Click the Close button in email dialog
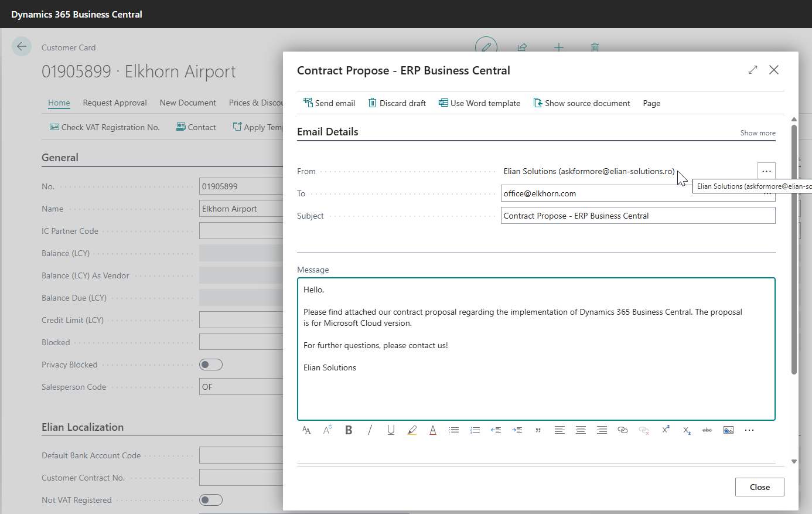812x514 pixels. pyautogui.click(x=759, y=487)
